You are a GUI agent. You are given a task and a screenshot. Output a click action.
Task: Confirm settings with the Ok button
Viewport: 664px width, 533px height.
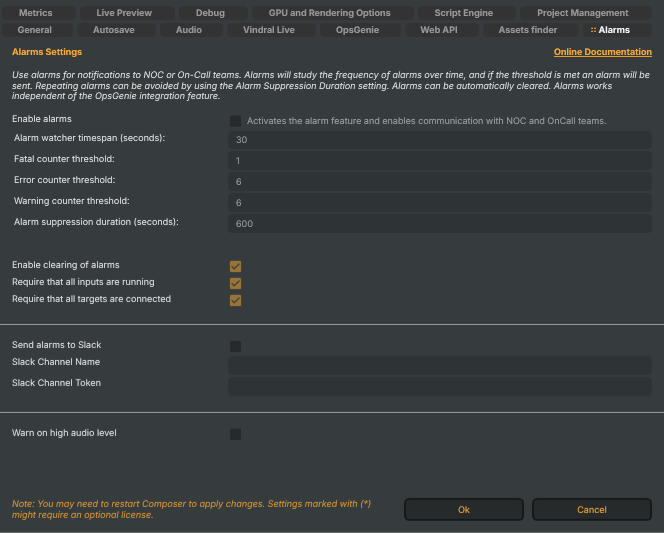[464, 509]
